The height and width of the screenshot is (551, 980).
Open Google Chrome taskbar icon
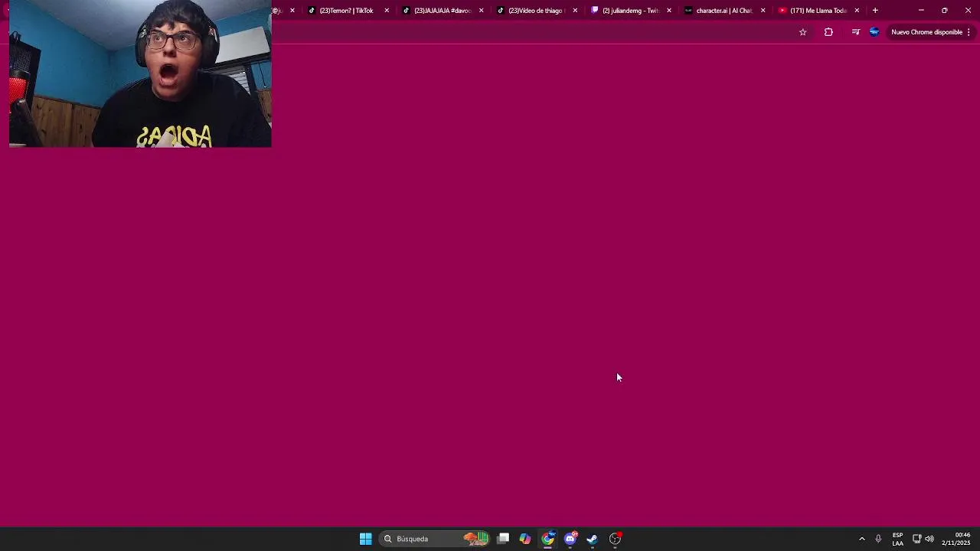pyautogui.click(x=548, y=539)
